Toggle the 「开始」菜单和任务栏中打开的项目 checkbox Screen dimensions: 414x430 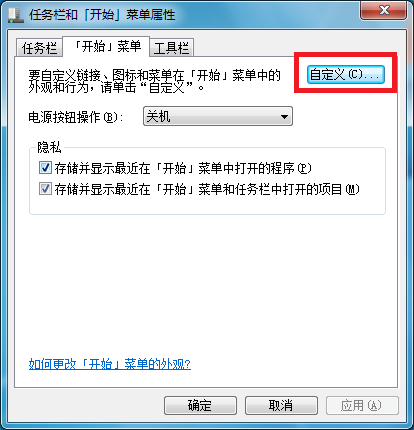point(45,189)
